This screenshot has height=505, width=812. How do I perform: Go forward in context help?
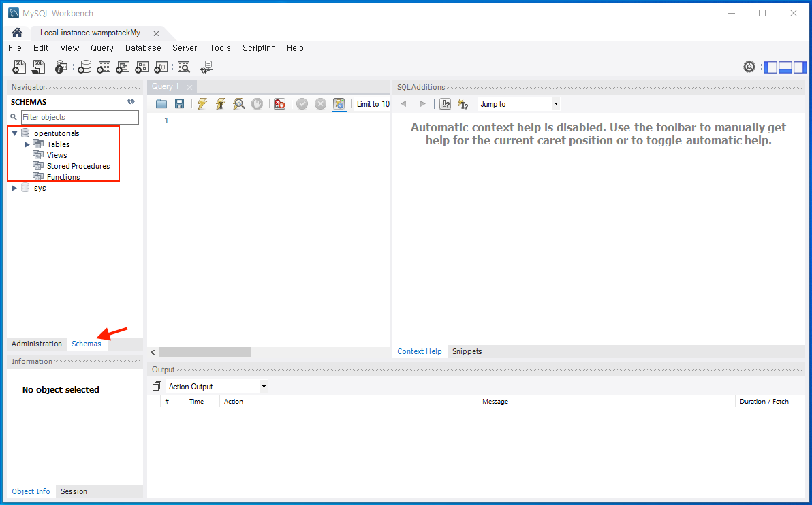[x=422, y=104]
